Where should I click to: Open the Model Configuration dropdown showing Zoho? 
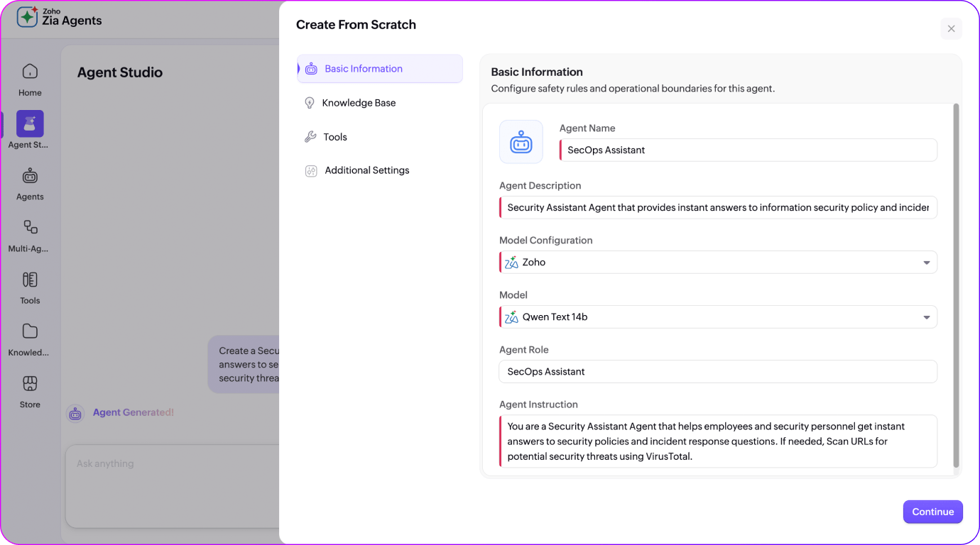[x=718, y=262]
